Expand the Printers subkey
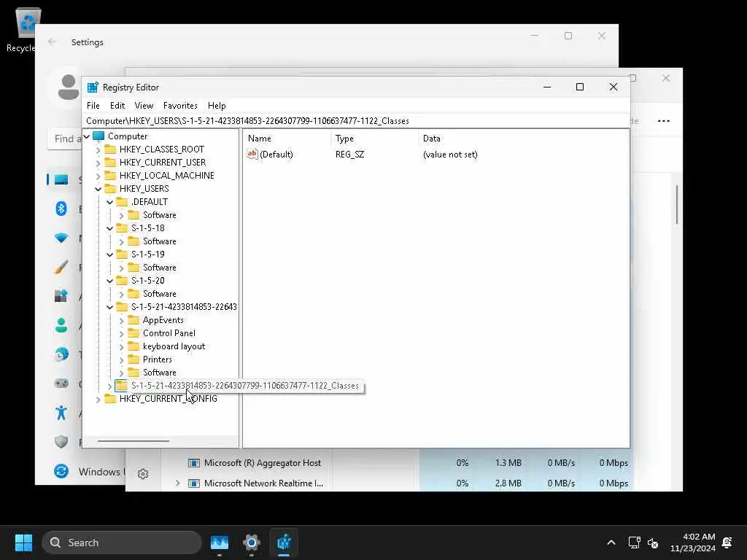 pos(122,360)
